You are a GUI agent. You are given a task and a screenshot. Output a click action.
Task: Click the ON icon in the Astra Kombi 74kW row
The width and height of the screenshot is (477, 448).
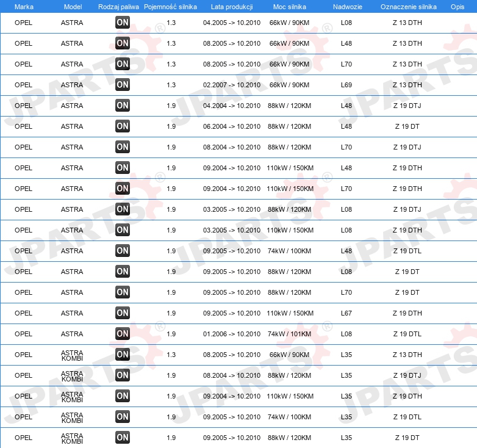(x=123, y=417)
